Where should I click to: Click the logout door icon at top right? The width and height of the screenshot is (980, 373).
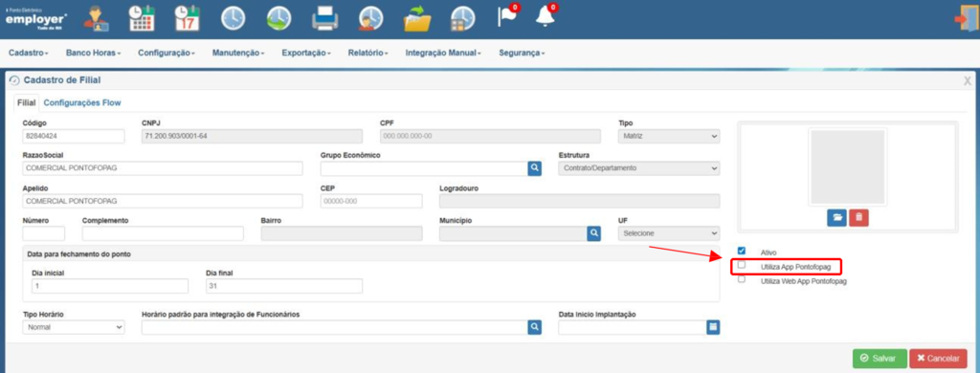click(x=967, y=19)
